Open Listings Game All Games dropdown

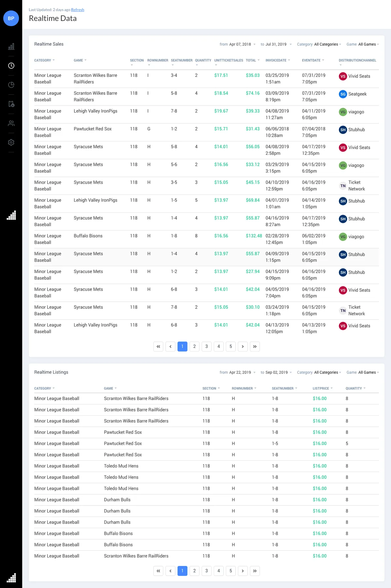369,372
